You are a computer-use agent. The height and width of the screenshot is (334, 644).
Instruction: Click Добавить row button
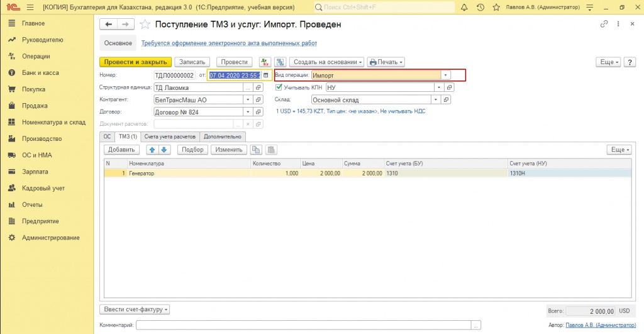121,150
